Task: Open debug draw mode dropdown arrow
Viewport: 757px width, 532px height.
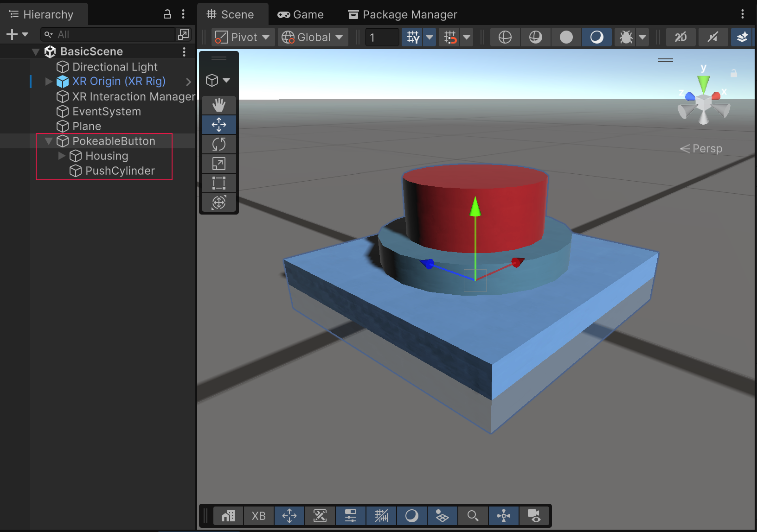Action: coord(642,37)
